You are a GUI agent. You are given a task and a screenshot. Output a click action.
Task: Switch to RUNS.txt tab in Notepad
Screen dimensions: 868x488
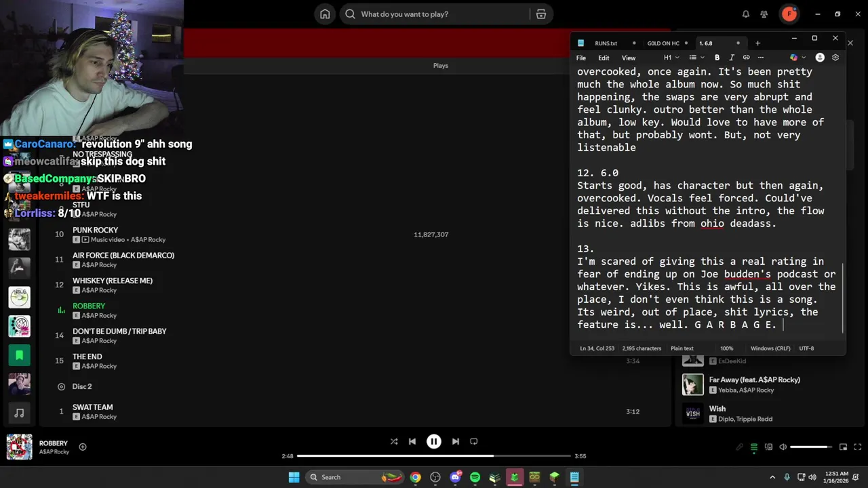pyautogui.click(x=606, y=43)
